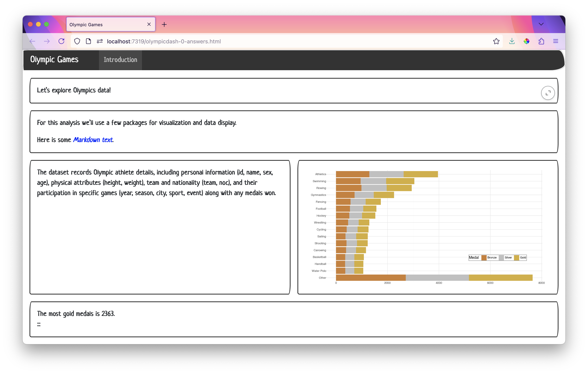Expand the list all tabs chevron
Image resolution: width=588 pixels, height=374 pixels.
pyautogui.click(x=541, y=24)
